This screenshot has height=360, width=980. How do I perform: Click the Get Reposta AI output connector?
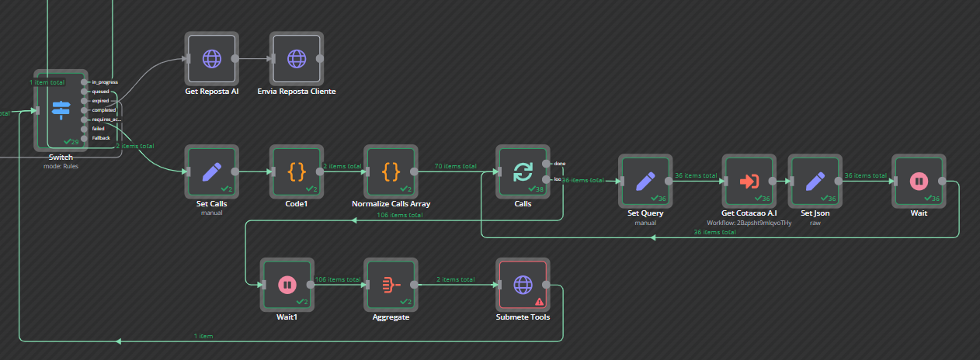click(x=235, y=58)
